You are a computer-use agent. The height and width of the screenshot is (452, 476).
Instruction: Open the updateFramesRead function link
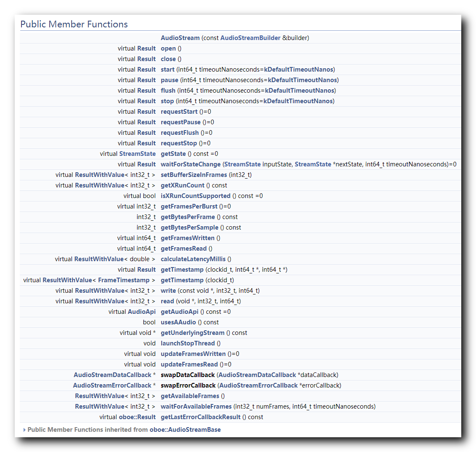point(189,364)
